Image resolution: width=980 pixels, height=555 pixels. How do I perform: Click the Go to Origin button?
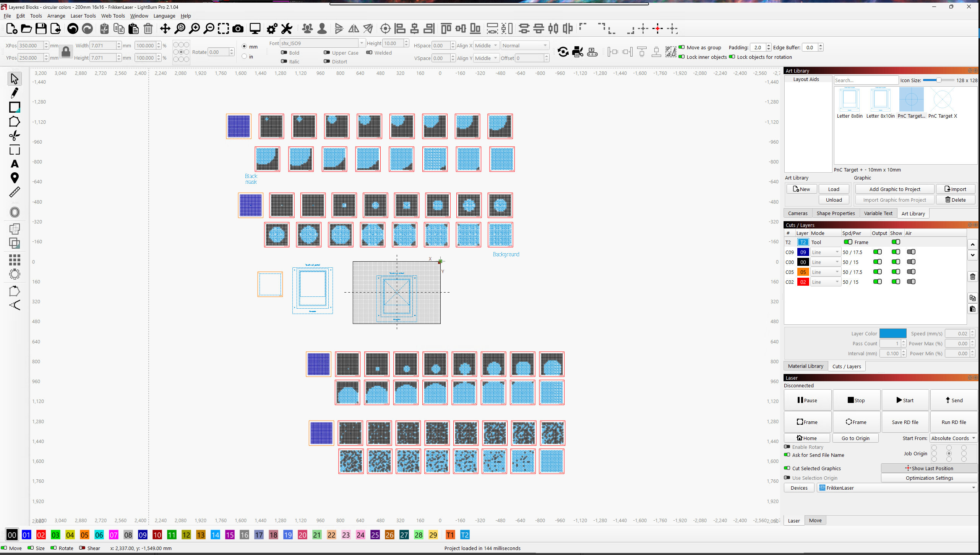coord(855,438)
